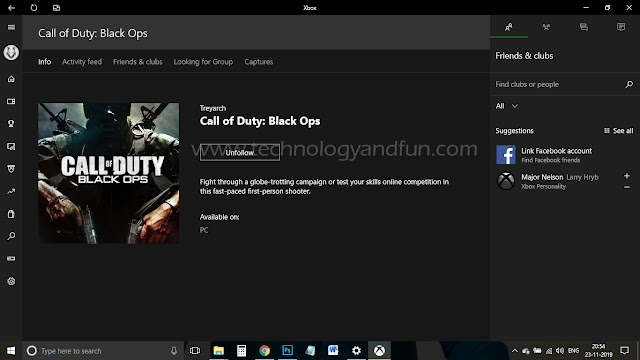Select the Friends panel tab icon

pos(509,27)
